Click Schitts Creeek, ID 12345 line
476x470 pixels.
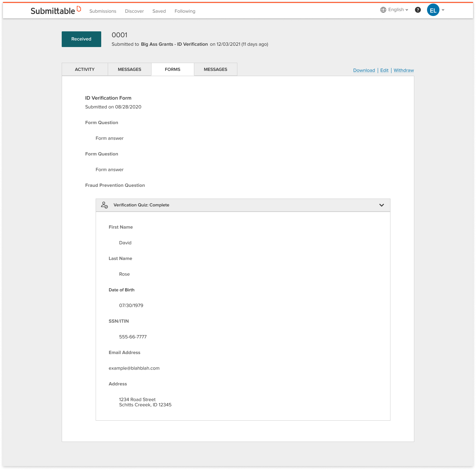click(x=145, y=405)
